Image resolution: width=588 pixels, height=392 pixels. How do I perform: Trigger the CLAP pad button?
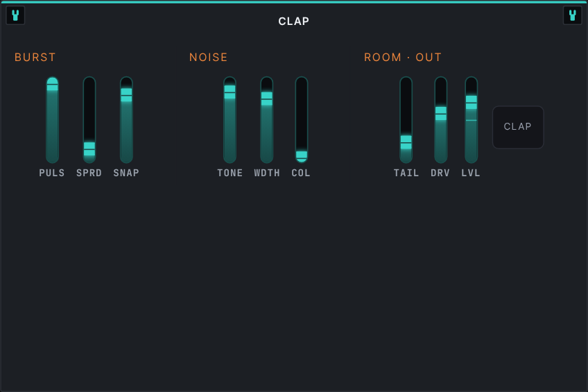[x=518, y=127]
